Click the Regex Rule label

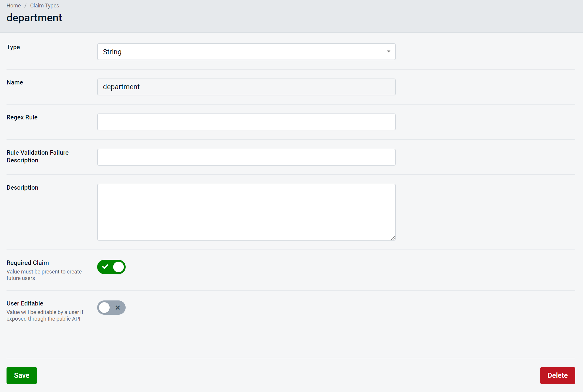[x=22, y=117]
